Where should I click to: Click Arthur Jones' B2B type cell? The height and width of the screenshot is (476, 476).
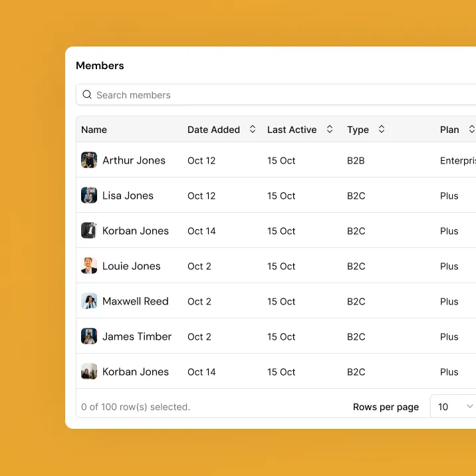click(356, 160)
